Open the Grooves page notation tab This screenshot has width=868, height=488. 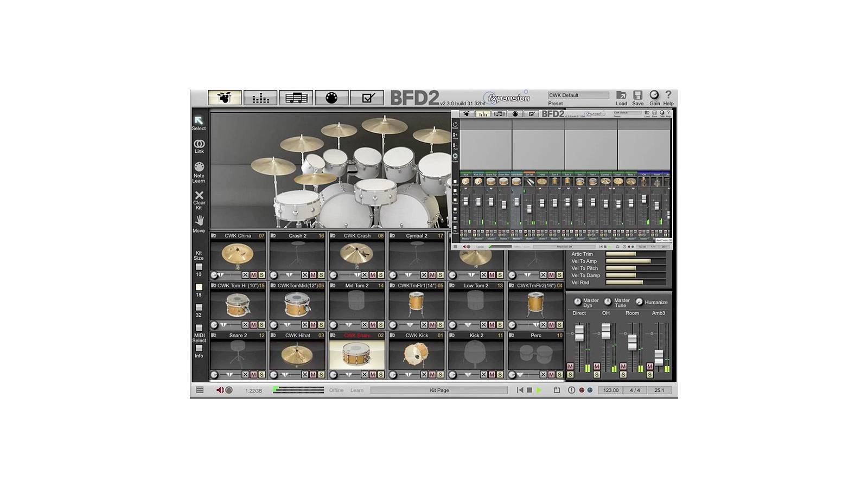click(x=296, y=98)
